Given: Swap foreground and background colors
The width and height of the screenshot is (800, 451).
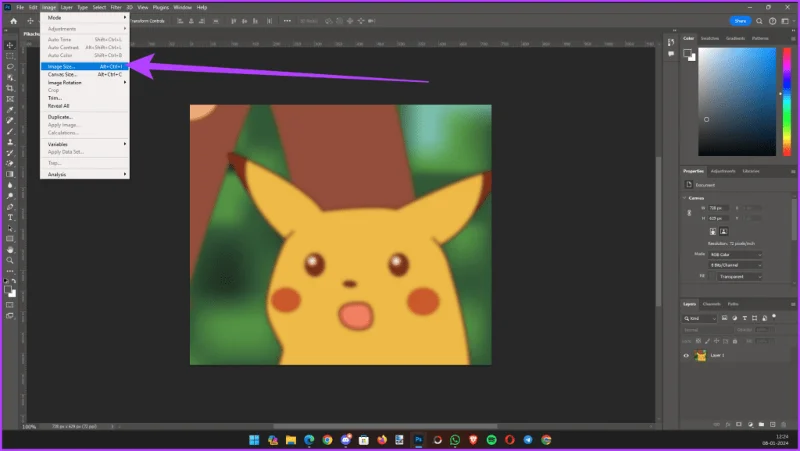Looking at the screenshot, I should coord(14,281).
